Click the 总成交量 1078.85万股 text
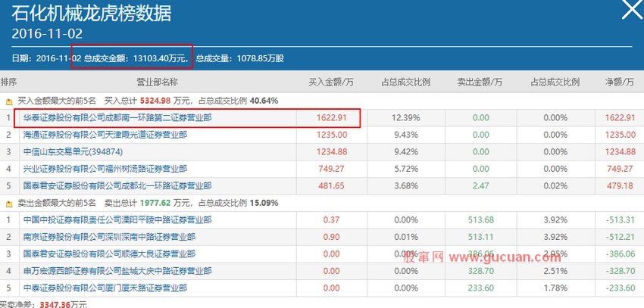The width and height of the screenshot is (644, 308). point(239,58)
